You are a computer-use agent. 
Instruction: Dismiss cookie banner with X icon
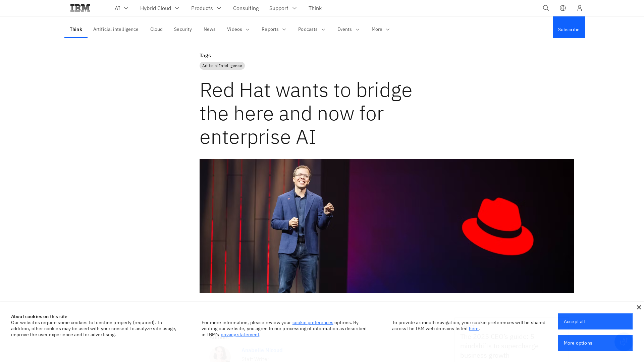[x=639, y=307]
